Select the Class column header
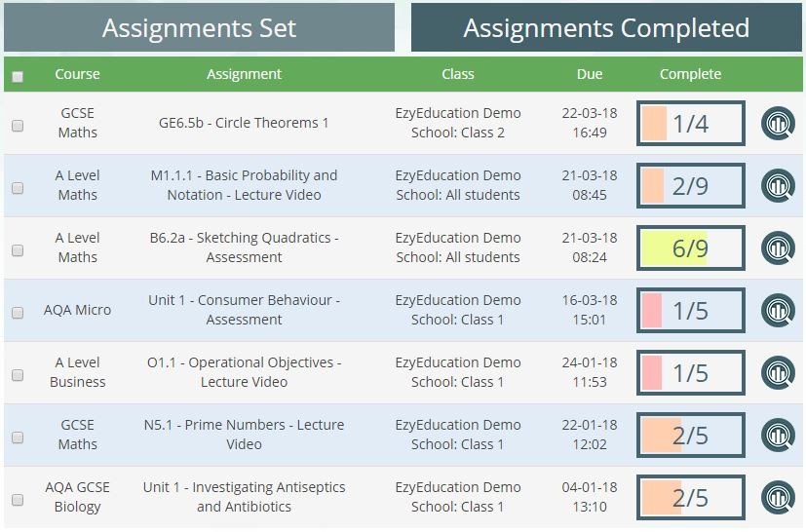Viewport: 806px width, 532px height. click(x=457, y=74)
